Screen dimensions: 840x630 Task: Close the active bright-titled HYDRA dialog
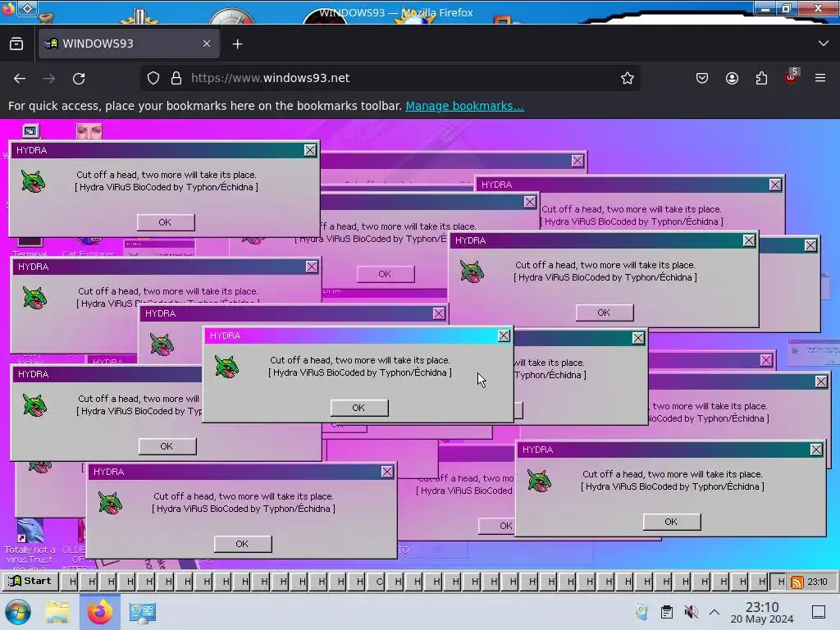click(504, 336)
